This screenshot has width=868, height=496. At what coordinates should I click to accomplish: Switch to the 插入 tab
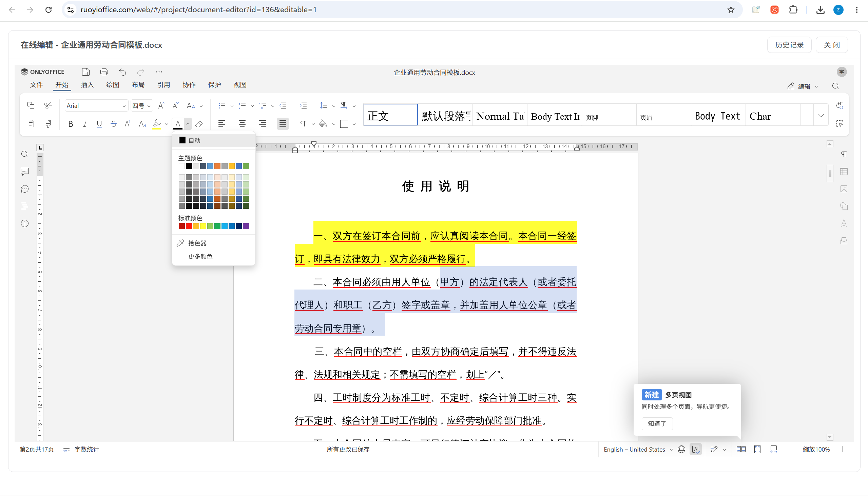click(87, 85)
